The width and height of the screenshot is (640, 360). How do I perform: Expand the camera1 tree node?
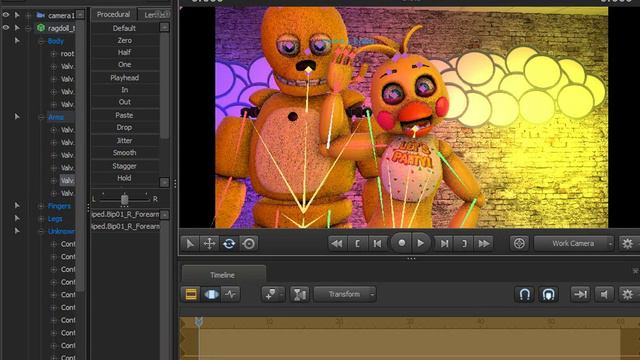28,16
